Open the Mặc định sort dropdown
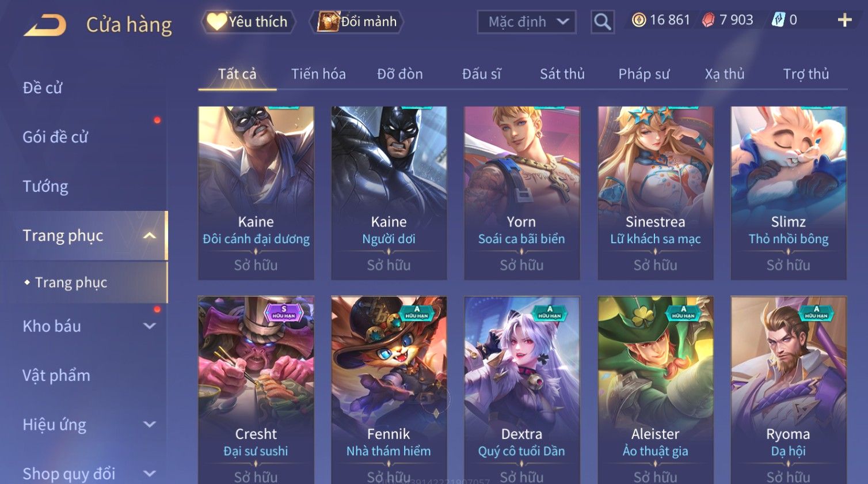868x484 pixels. pyautogui.click(x=527, y=22)
